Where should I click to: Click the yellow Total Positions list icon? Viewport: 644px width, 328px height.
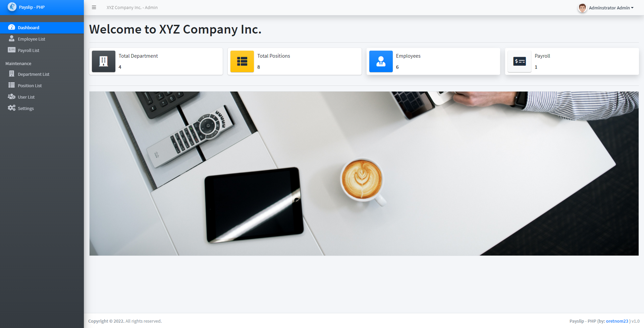click(x=242, y=61)
